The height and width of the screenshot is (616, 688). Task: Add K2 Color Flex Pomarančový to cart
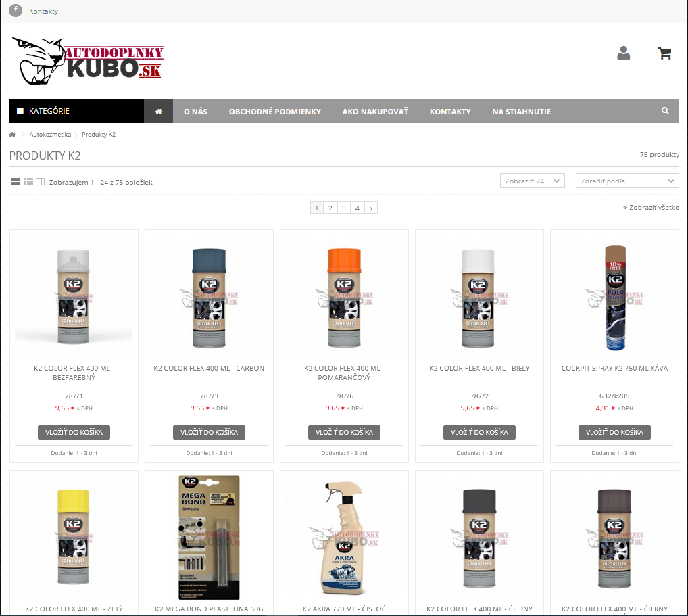tap(344, 433)
